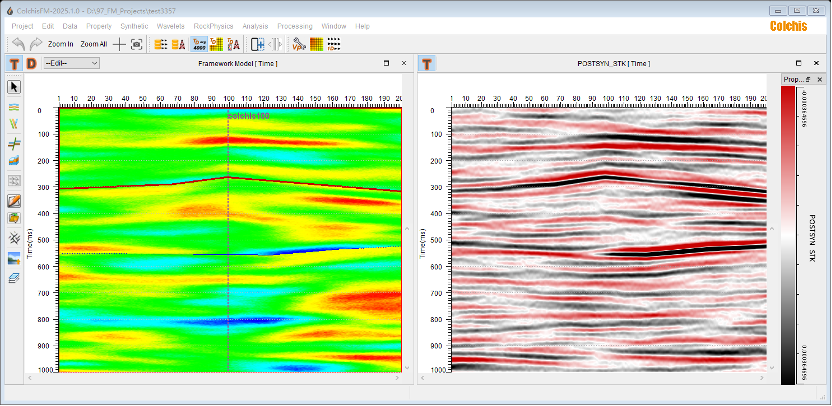Open the Wavelets menu
Image resolution: width=832 pixels, height=406 pixels.
[170, 26]
